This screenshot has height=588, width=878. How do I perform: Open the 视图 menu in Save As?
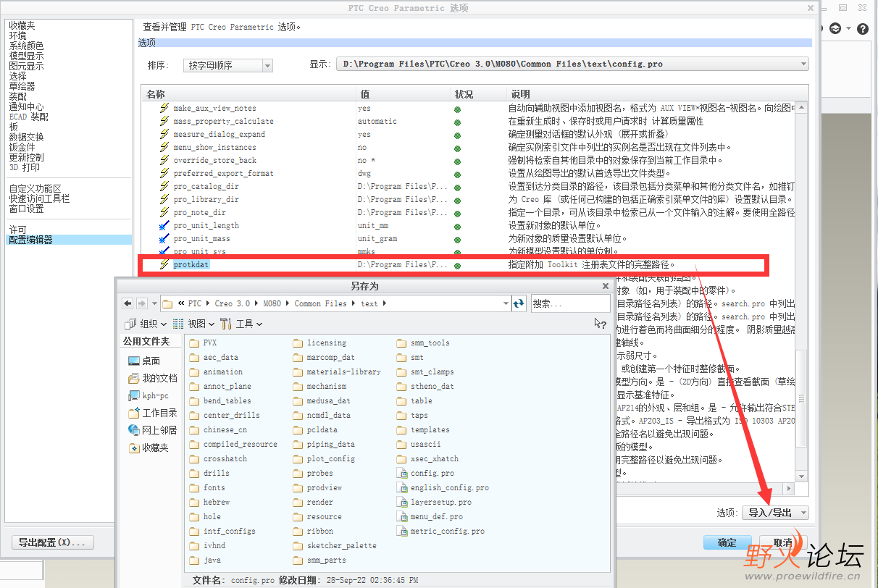click(193, 324)
